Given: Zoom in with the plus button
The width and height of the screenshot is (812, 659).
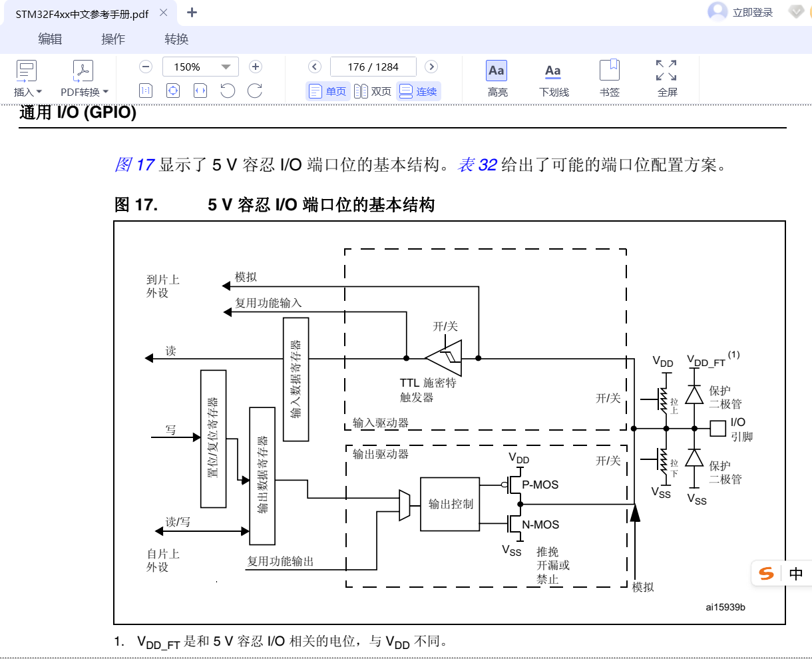Looking at the screenshot, I should pyautogui.click(x=255, y=67).
